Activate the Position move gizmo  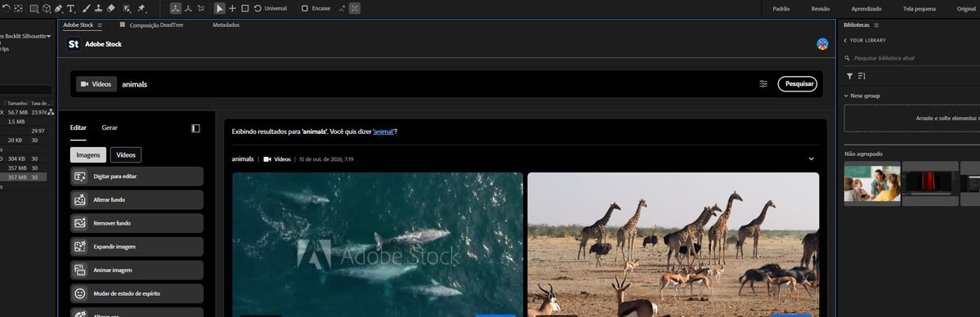point(232,9)
